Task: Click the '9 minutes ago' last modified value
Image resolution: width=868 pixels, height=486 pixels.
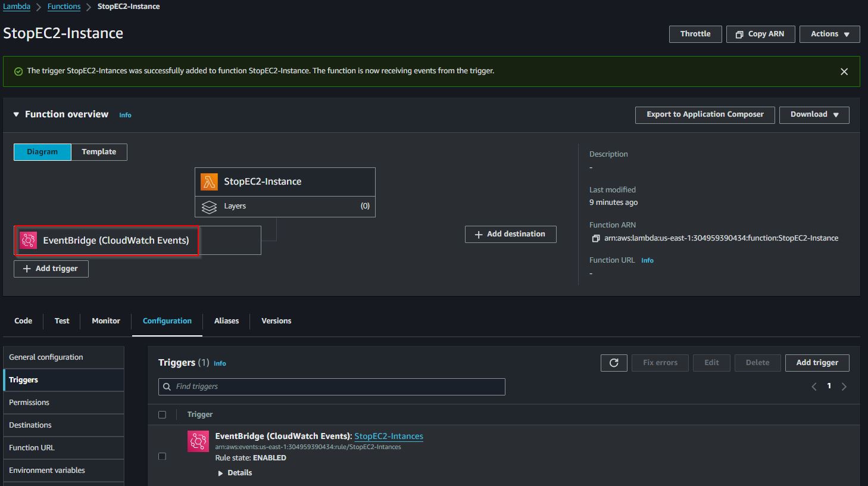Action: click(x=613, y=202)
